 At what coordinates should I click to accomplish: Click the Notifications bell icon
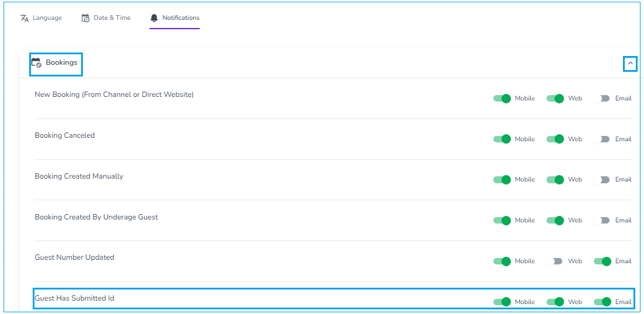click(x=154, y=18)
